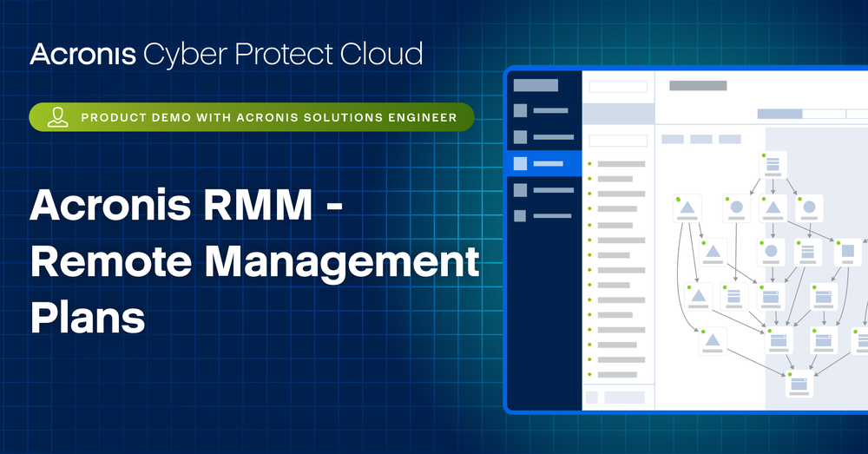Viewport: 868px width, 454px height.
Task: Check the small square box in list footer
Action: pos(591,397)
